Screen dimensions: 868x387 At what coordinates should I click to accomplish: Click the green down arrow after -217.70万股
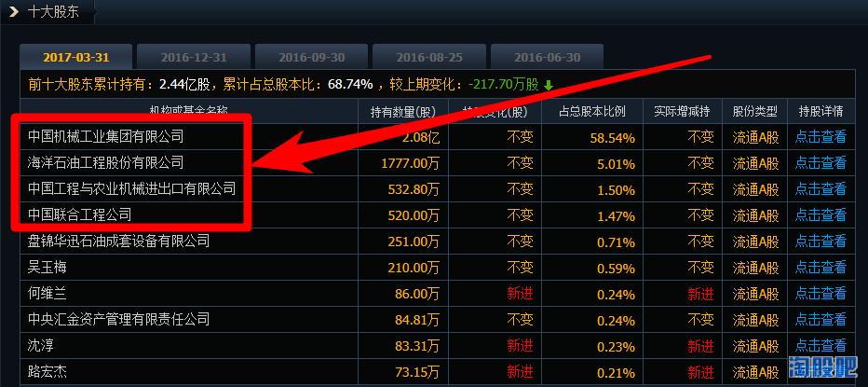coord(548,85)
